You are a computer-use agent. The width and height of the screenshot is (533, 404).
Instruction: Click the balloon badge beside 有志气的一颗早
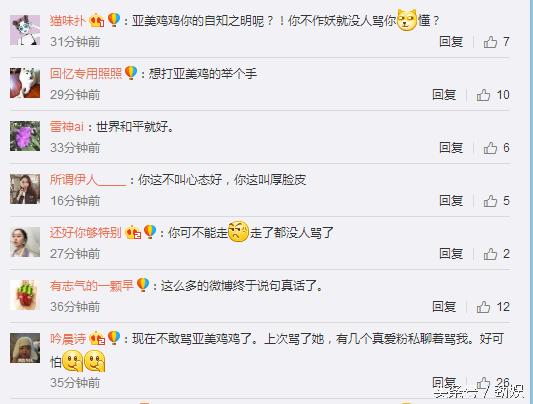pyautogui.click(x=143, y=285)
